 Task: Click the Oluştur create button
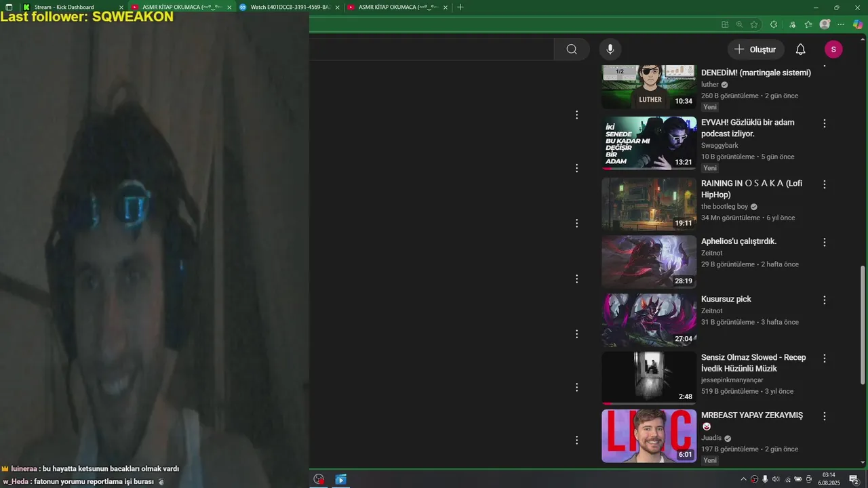(756, 49)
